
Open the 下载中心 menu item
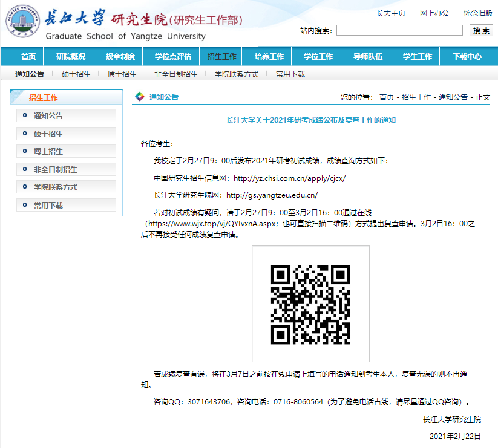(467, 57)
